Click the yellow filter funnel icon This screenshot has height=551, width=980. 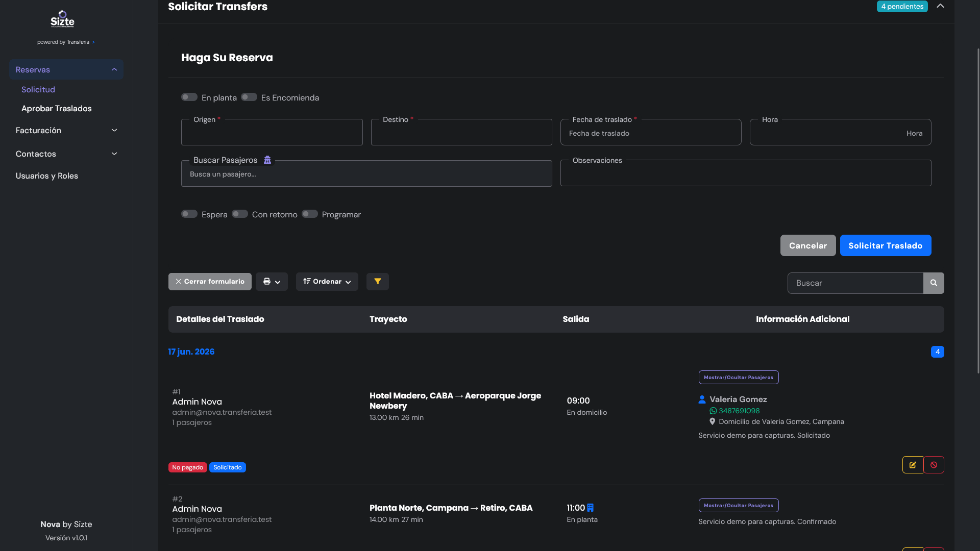coord(378,282)
